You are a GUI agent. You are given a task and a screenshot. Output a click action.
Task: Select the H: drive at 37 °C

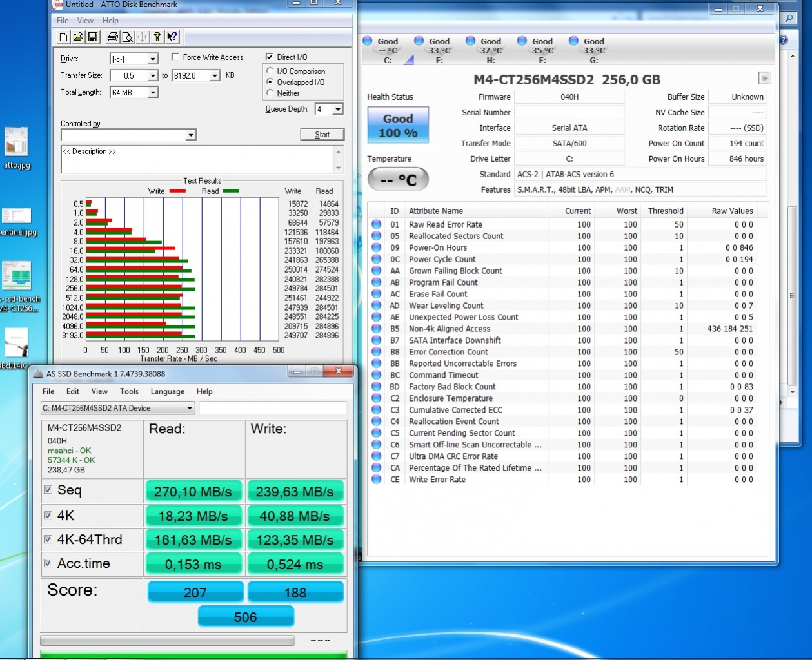point(490,50)
